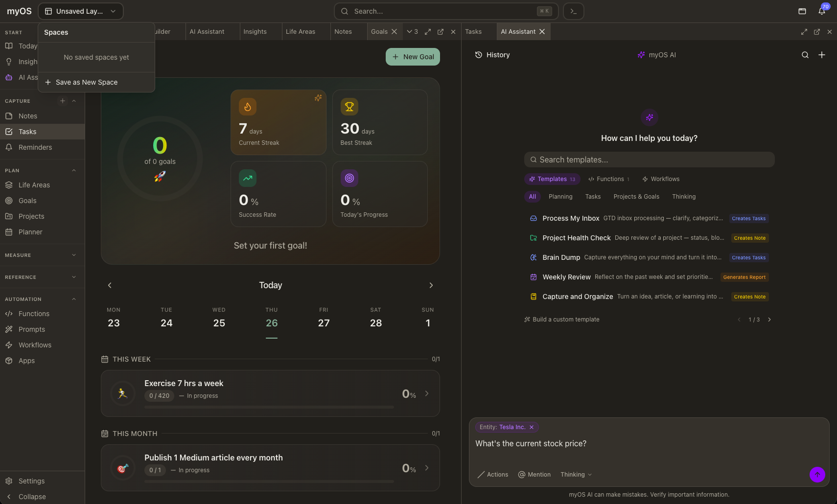
Task: Select the Planning template filter
Action: 560,197
